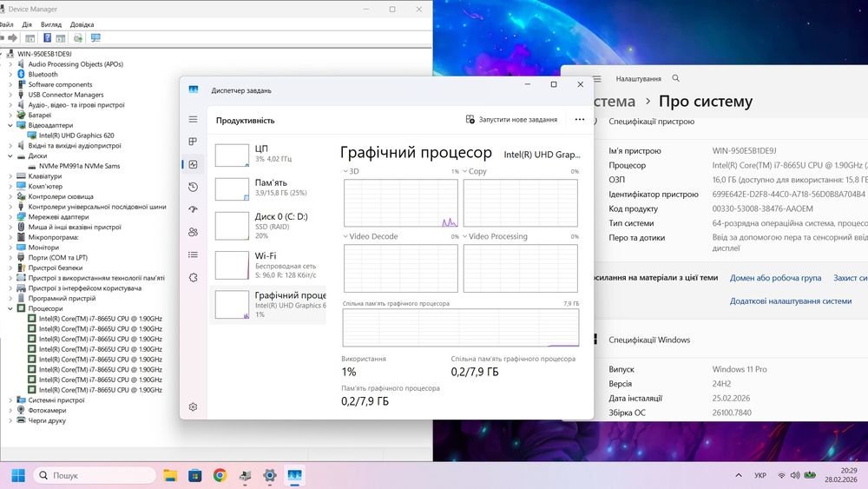Click the battery icon in system tray
The image size is (868, 489).
pos(810,475)
